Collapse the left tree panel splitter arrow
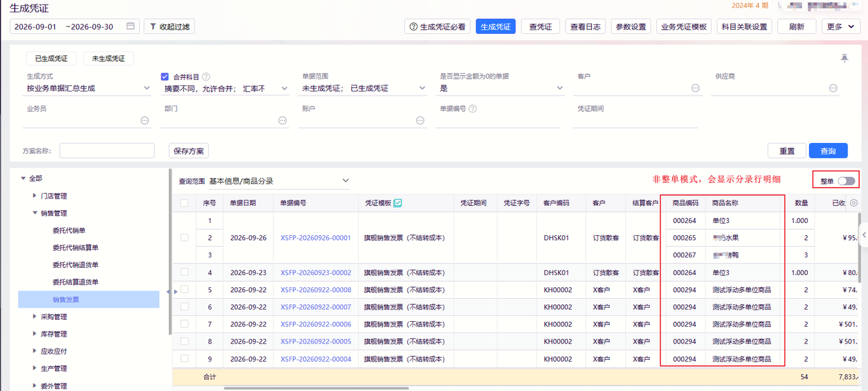 (167, 291)
